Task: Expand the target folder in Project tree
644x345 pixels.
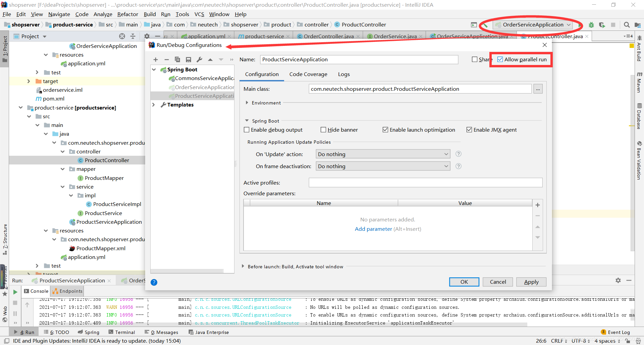Action: pyautogui.click(x=29, y=81)
